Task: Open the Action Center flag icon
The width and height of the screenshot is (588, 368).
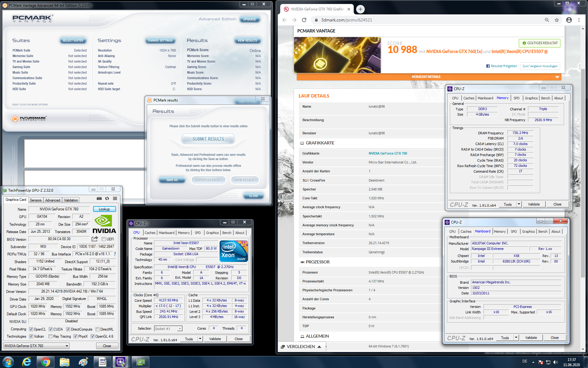Action: 541,362
